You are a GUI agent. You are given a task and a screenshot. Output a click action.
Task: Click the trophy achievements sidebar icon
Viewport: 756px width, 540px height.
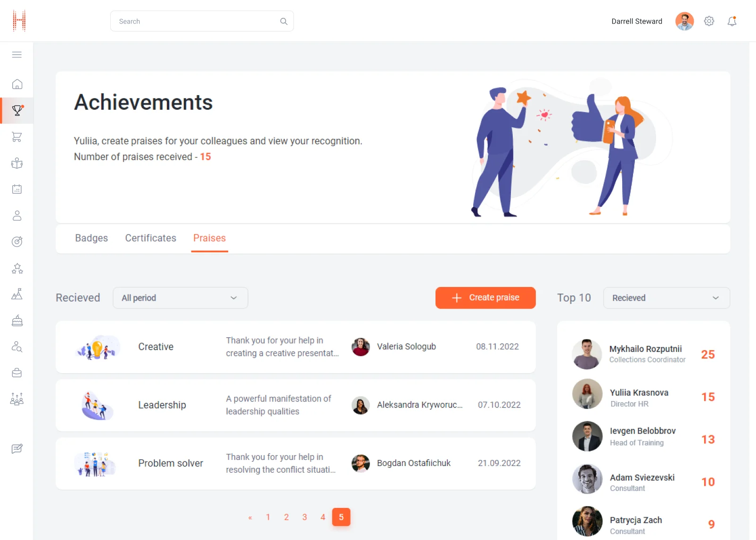[x=17, y=111]
